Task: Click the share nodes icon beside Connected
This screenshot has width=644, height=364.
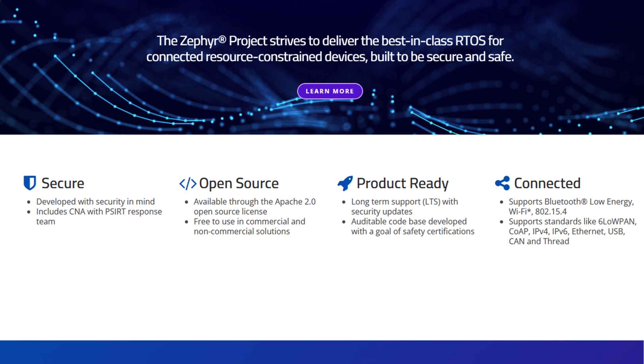Action: (502, 183)
